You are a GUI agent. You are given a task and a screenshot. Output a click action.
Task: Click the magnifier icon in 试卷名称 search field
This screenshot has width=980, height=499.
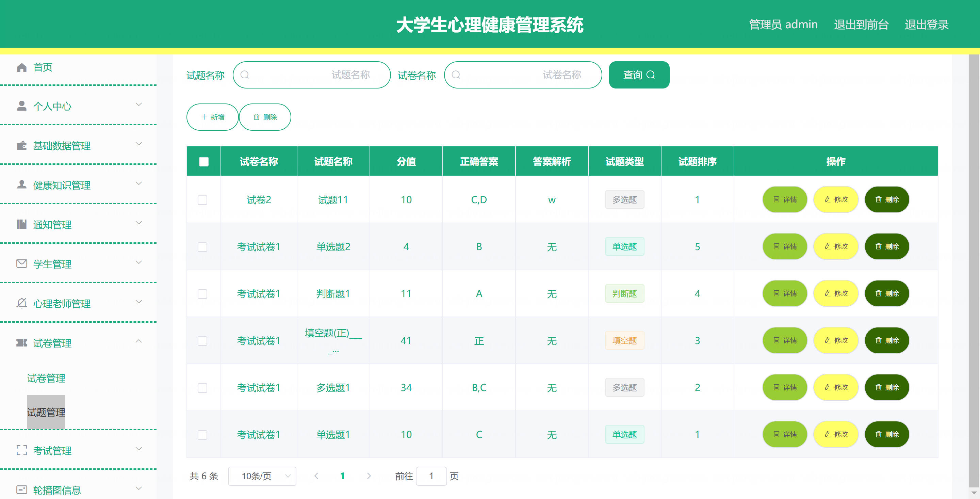[x=456, y=75]
